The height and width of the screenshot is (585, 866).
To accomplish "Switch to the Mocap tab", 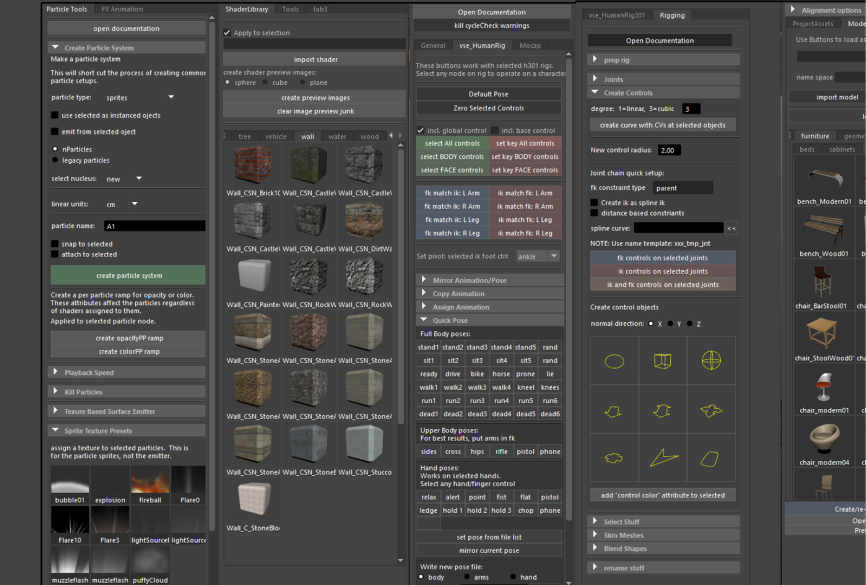I will (x=530, y=45).
